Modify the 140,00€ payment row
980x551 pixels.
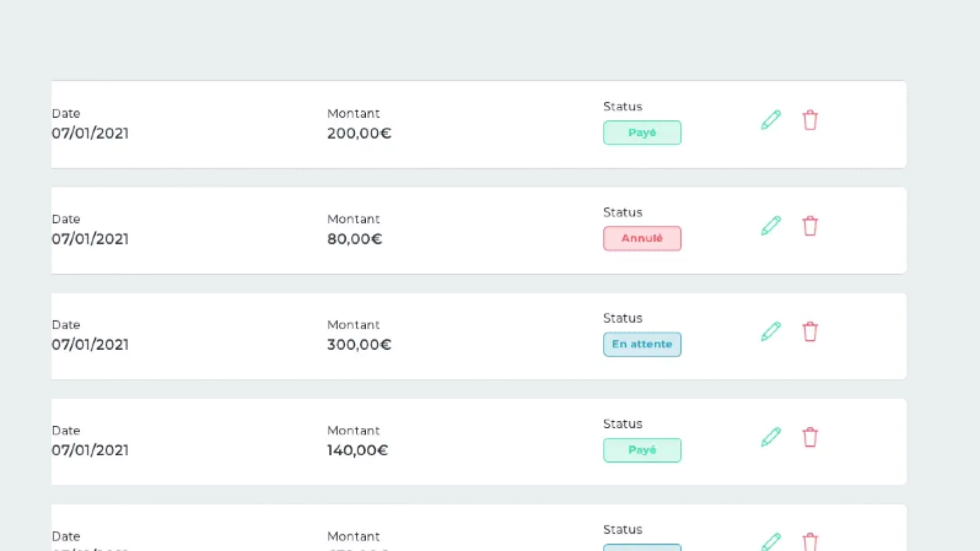771,437
